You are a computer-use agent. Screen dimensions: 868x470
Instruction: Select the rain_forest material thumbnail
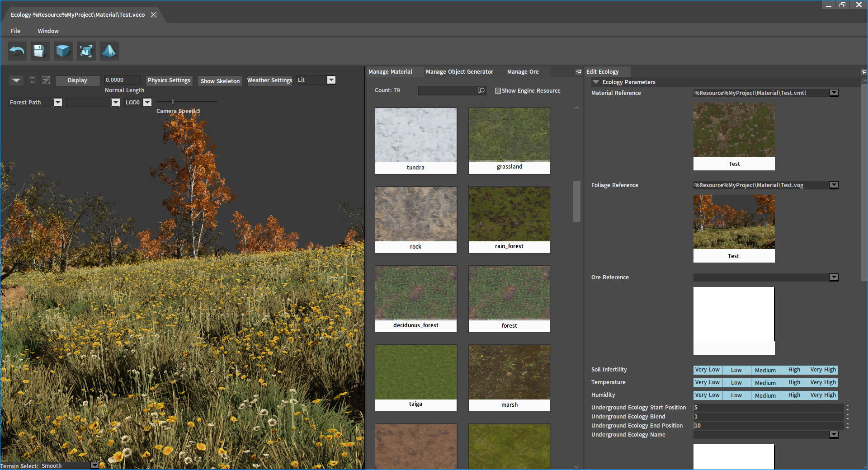click(x=509, y=220)
